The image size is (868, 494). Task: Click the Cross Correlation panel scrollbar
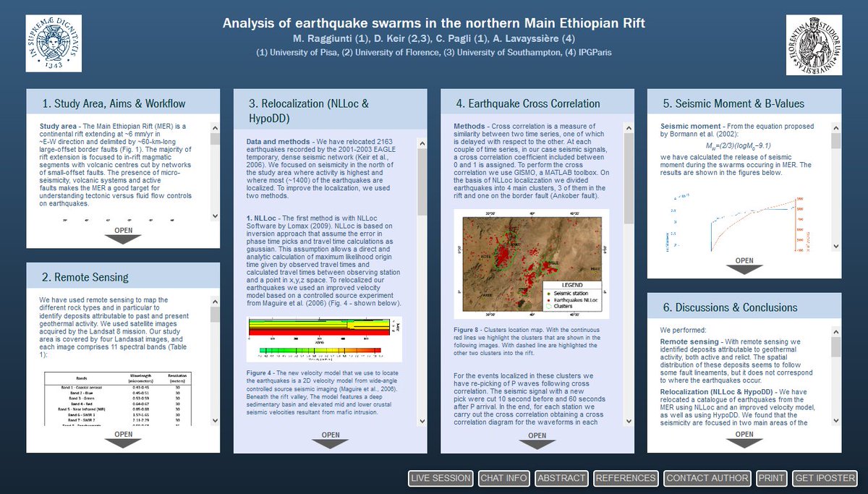pos(629,275)
